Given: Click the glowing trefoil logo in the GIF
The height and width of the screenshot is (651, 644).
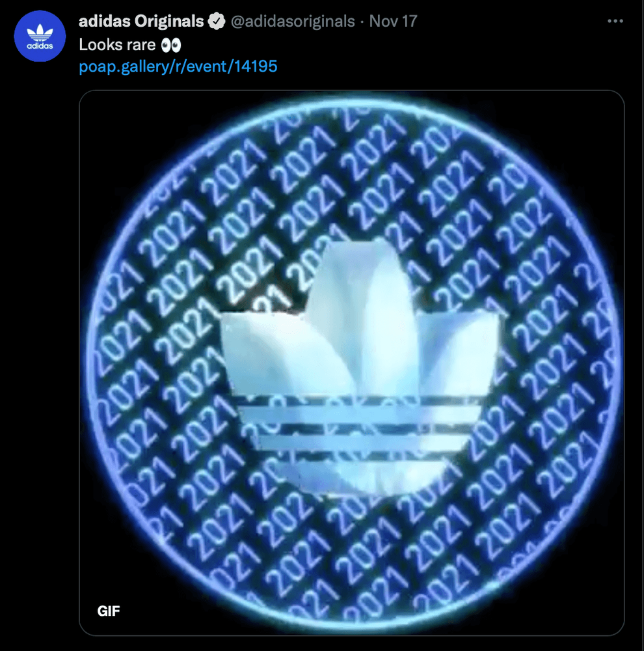Looking at the screenshot, I should 360,365.
